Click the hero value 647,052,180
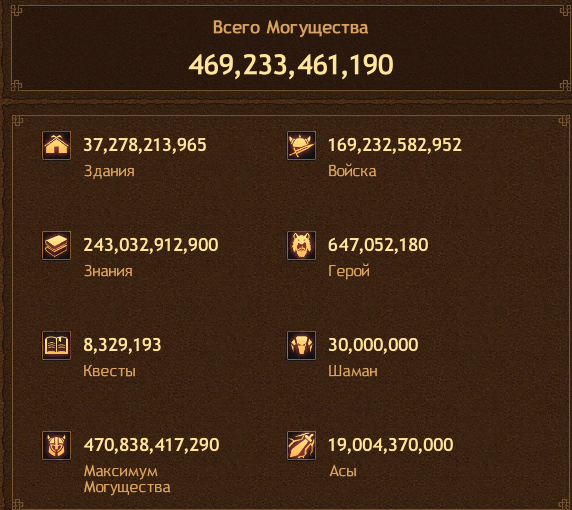The image size is (572, 510). pos(378,245)
